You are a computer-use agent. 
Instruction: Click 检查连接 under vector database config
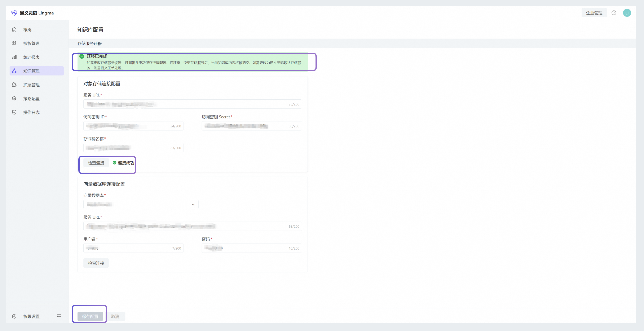[96, 263]
